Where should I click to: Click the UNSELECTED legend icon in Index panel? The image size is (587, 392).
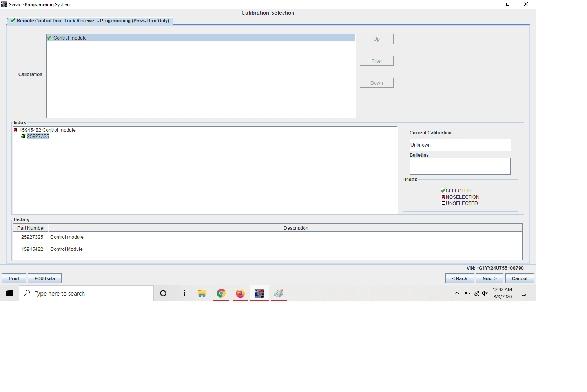coord(443,203)
